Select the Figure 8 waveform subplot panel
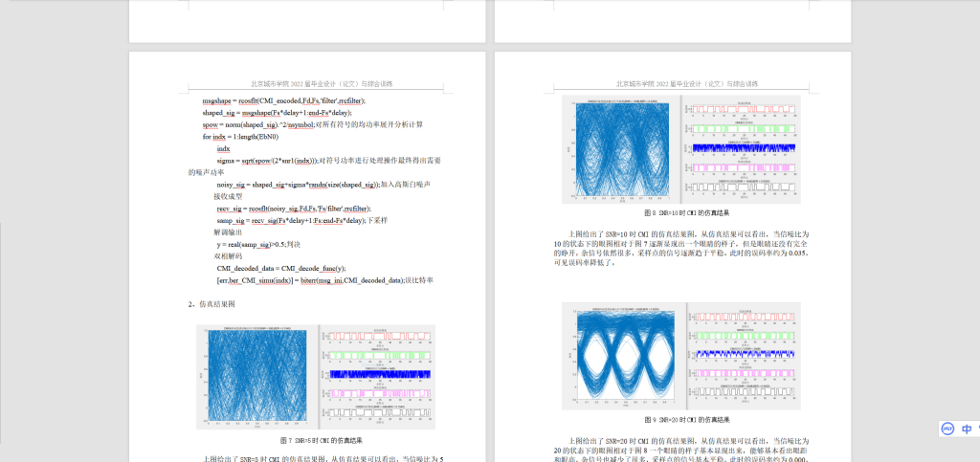This screenshot has height=462, width=980. [x=743, y=149]
